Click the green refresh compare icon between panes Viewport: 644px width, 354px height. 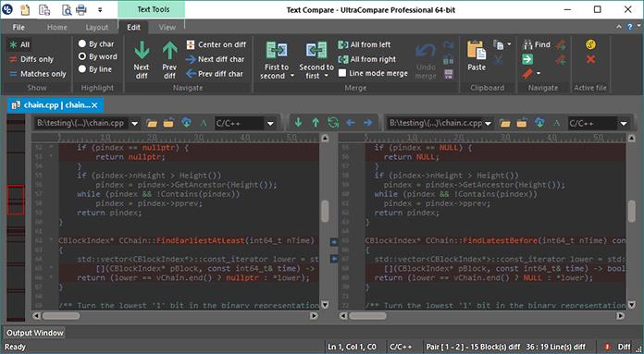[x=333, y=123]
